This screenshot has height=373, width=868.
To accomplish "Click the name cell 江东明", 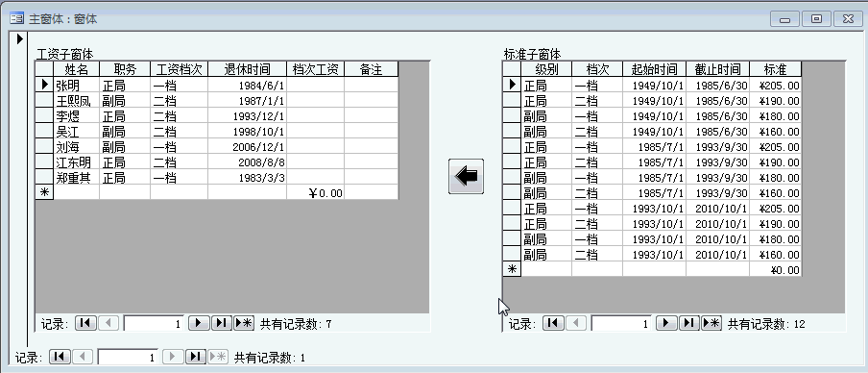I will pyautogui.click(x=77, y=162).
